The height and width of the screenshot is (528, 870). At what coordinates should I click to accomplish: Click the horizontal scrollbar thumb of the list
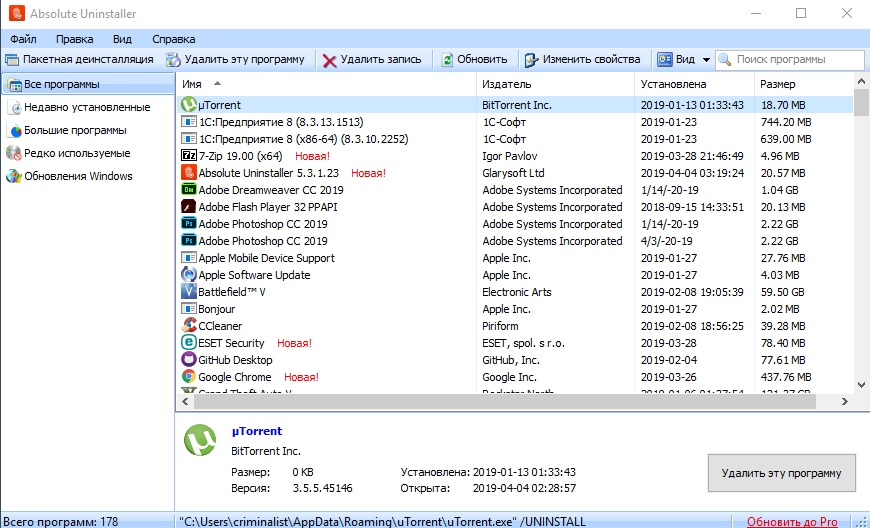tap(504, 402)
